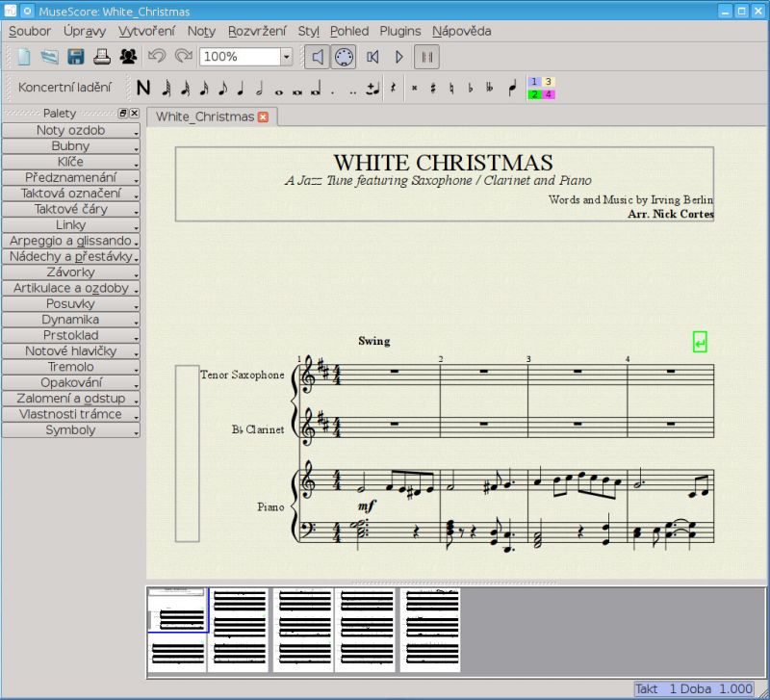Select voice 3 yellow swatch
Screen dimensions: 770x700
(x=548, y=82)
